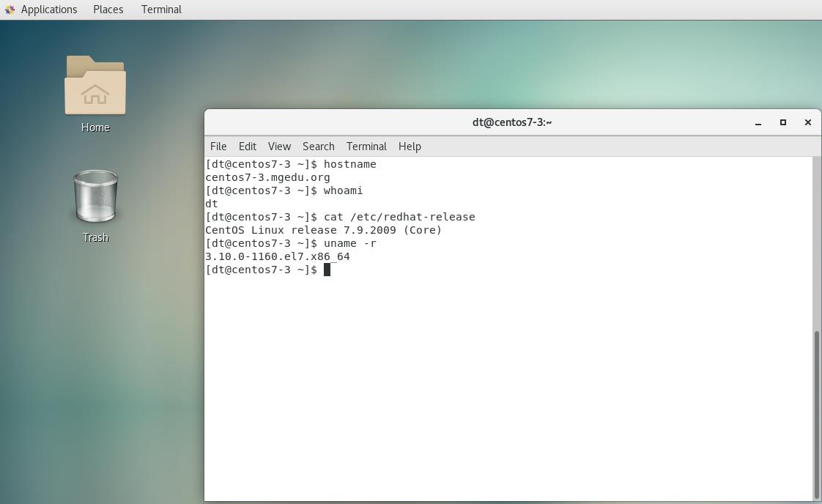The image size is (822, 504).
Task: Minimize the terminal window
Action: point(758,123)
